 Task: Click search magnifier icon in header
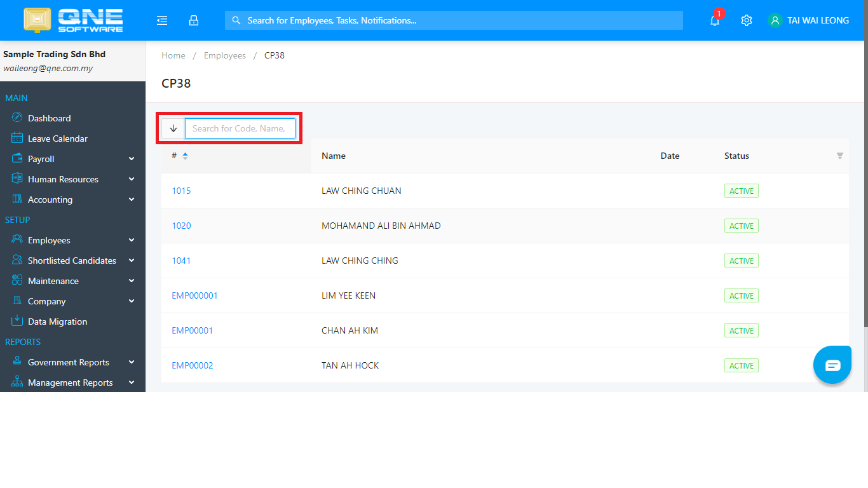236,20
